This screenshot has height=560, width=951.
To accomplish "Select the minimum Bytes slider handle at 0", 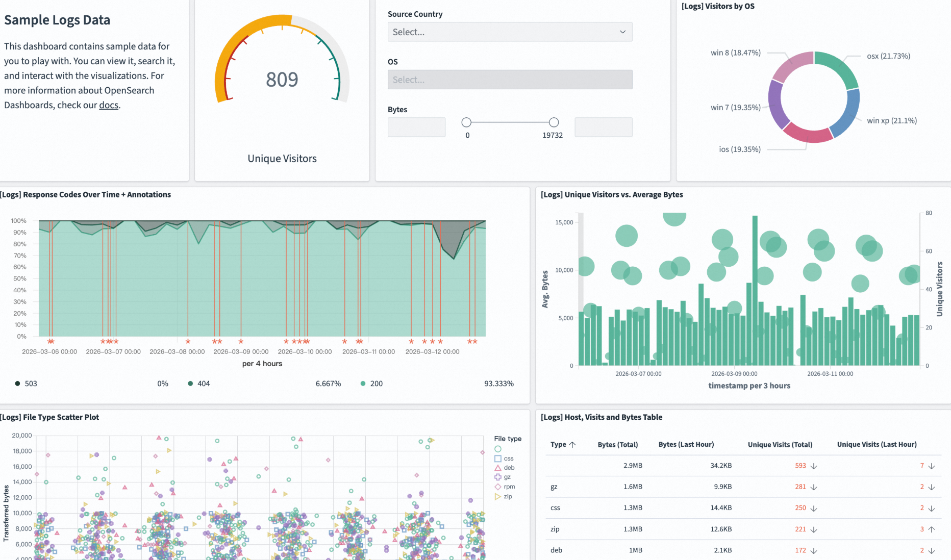I will tap(466, 122).
